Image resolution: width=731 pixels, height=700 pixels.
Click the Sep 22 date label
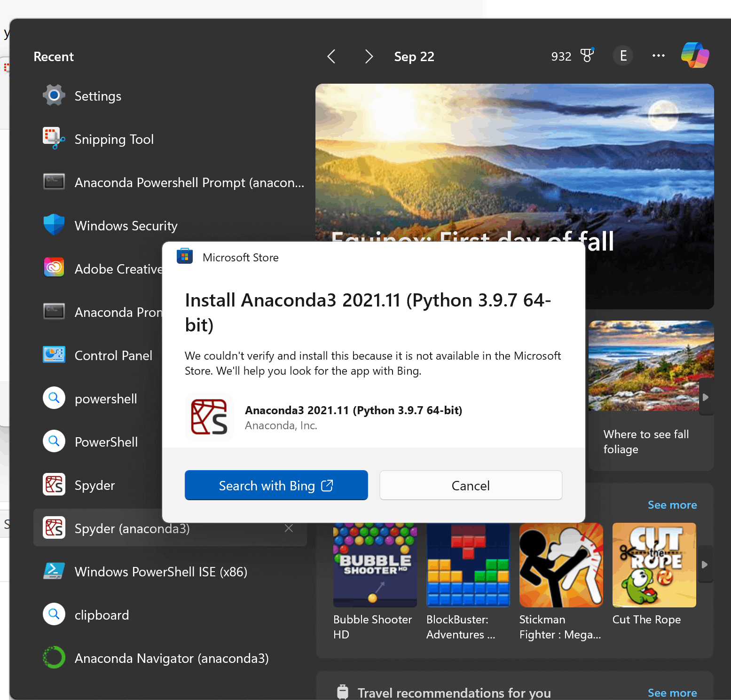point(414,56)
